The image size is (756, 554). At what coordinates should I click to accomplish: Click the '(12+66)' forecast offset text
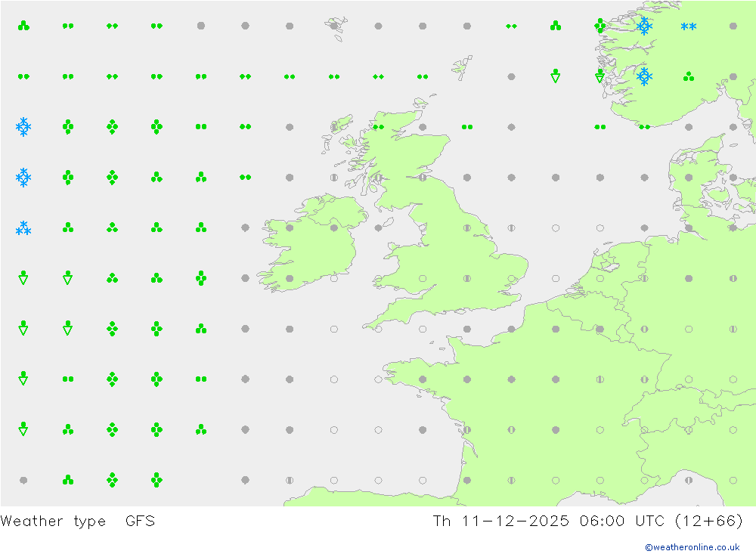[x=709, y=522]
